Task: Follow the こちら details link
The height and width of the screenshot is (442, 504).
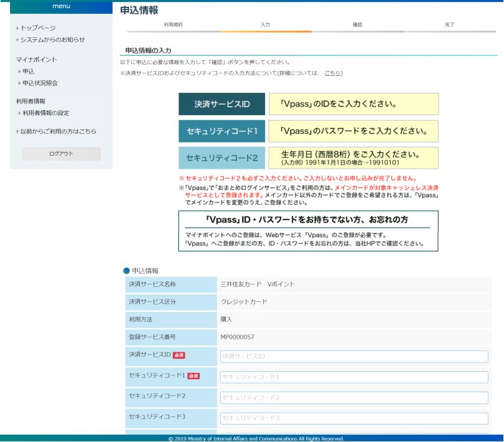Action: pyautogui.click(x=332, y=73)
